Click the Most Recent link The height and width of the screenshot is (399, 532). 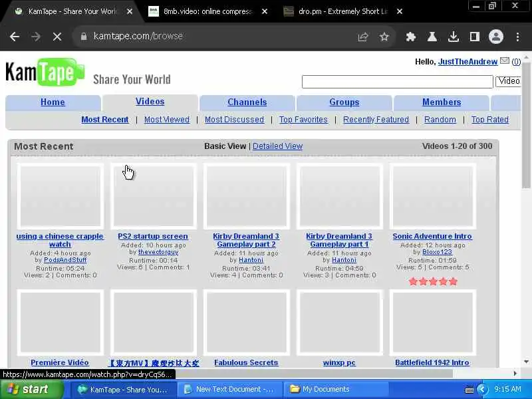105,120
